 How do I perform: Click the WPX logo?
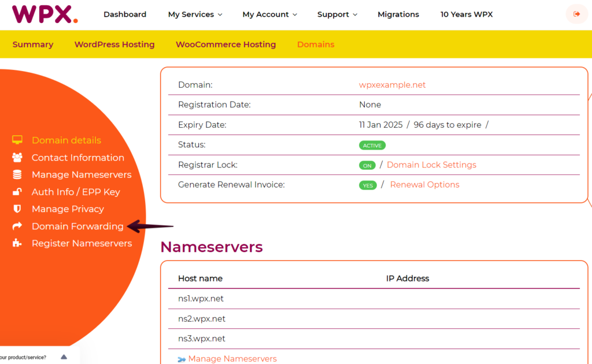coord(45,14)
